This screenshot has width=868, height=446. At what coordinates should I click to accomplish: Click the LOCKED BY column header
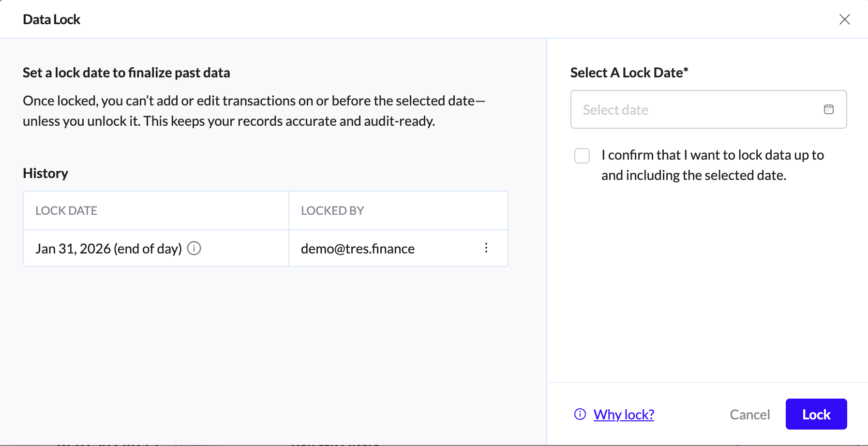click(x=332, y=211)
